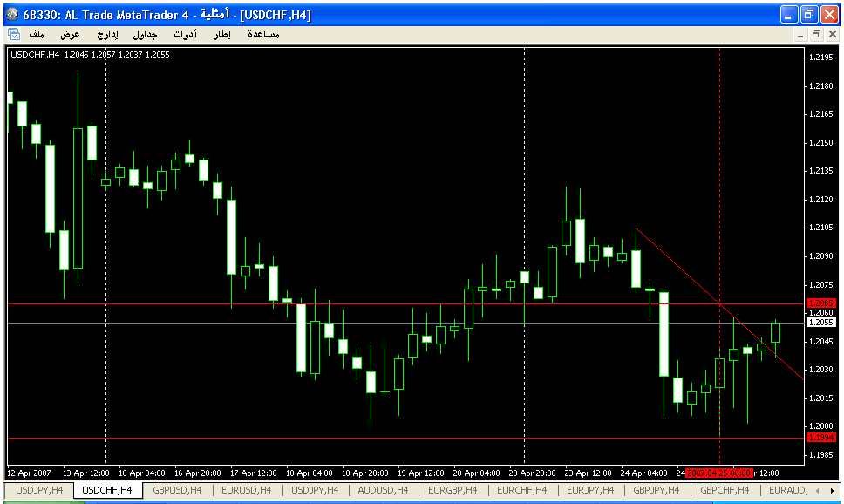Screen dimensions: 844x504
Task: Switch to the GBPUSD,H4 chart tab
Action: tap(177, 490)
